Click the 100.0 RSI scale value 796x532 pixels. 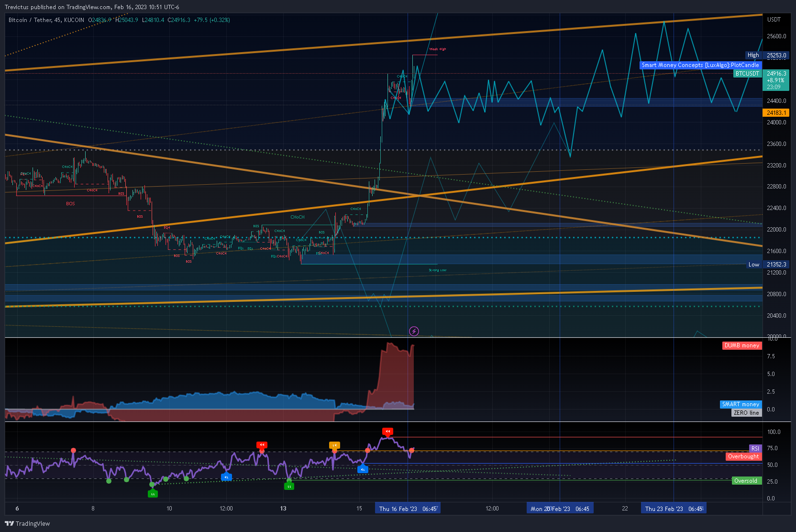pyautogui.click(x=774, y=432)
